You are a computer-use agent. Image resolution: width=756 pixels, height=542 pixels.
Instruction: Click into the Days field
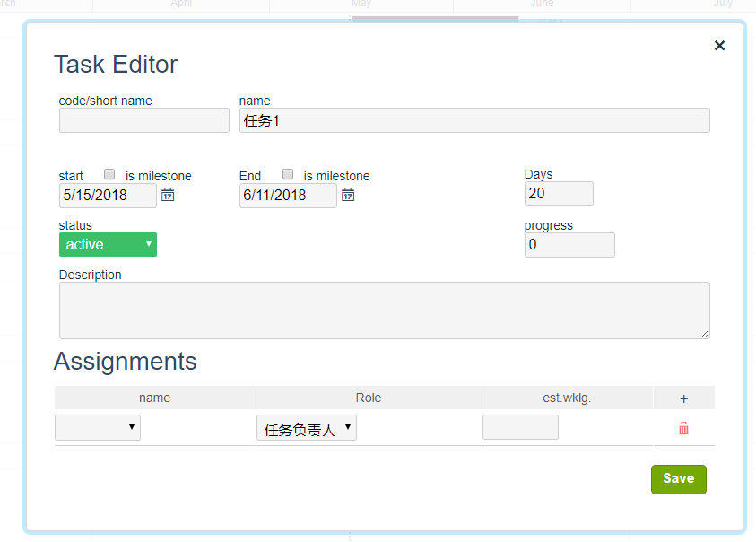[x=559, y=194]
